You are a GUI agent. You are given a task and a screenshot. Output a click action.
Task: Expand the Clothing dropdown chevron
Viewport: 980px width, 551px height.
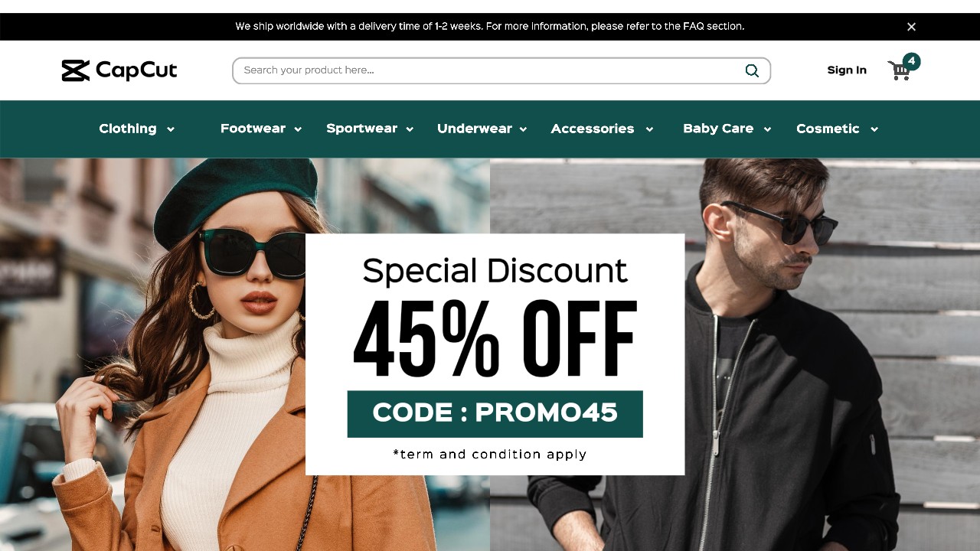tap(171, 129)
